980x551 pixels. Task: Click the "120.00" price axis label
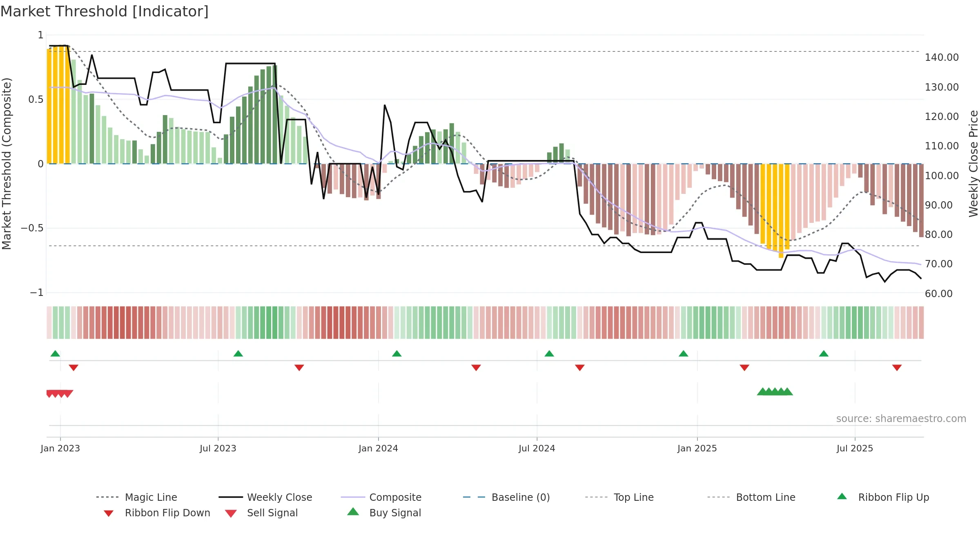pos(942,117)
